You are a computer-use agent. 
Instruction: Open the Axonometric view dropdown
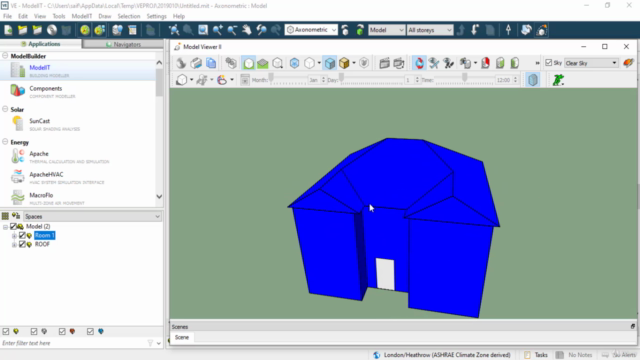coord(311,30)
